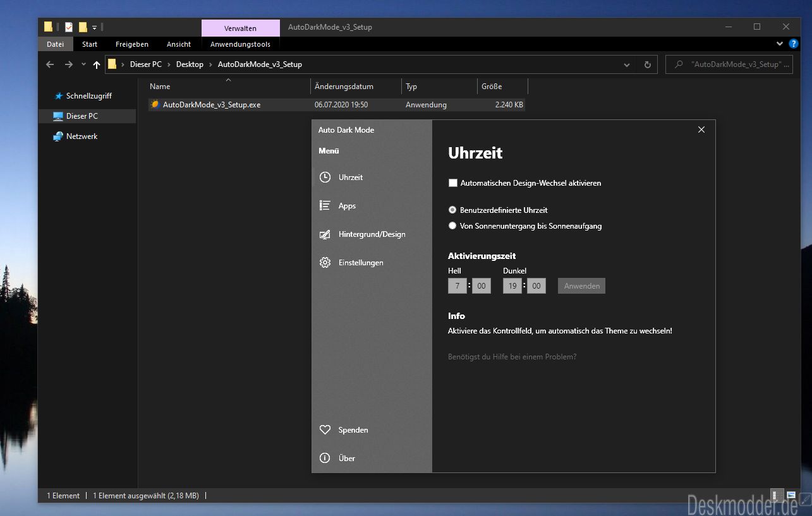Close the Auto Dark Mode window
Screen dimensions: 812x516
tap(701, 129)
